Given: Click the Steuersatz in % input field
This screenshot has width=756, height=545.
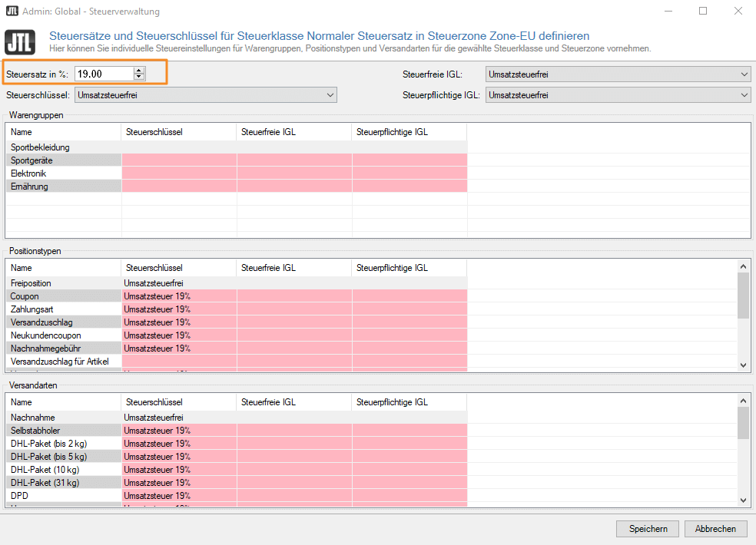Looking at the screenshot, I should pos(104,74).
